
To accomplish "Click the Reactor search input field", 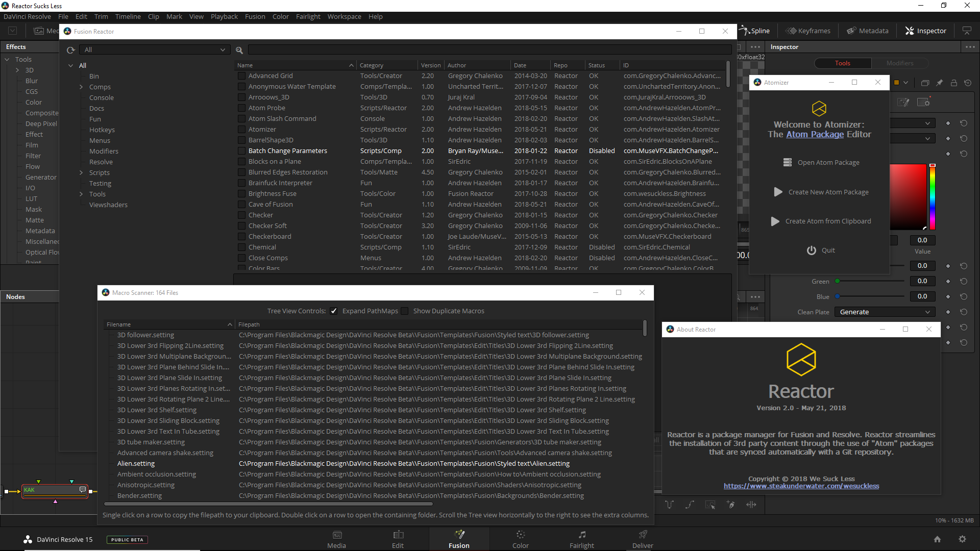I will (489, 50).
